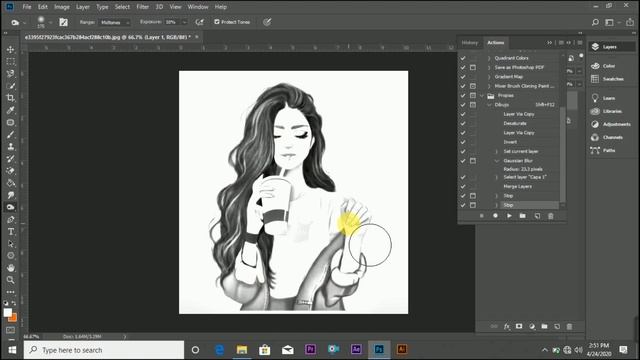Select the History Brush tool
This screenshot has width=640, height=360.
[x=11, y=159]
